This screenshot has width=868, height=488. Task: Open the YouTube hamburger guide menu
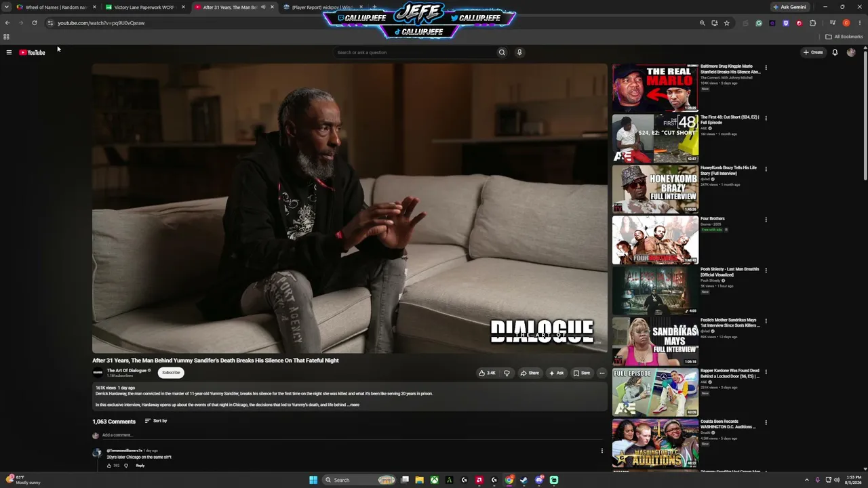tap(9, 52)
